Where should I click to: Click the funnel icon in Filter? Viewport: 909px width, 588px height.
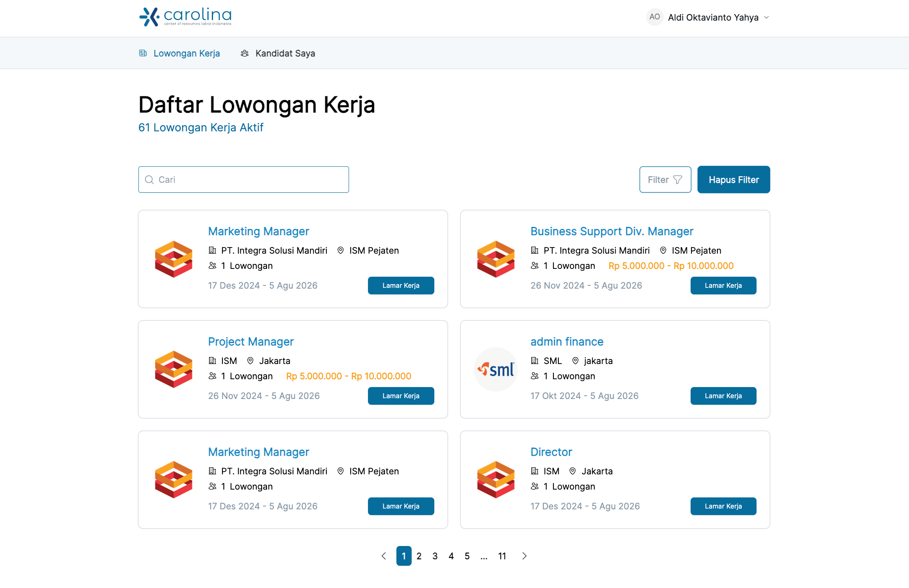coord(678,180)
